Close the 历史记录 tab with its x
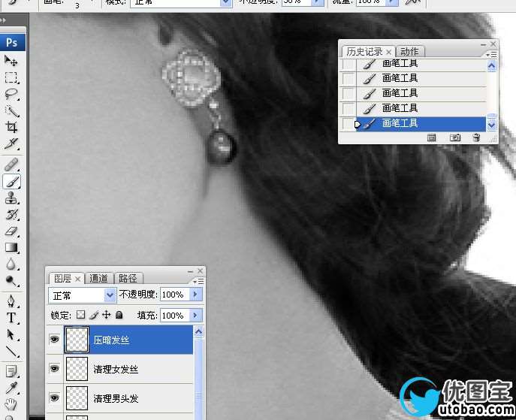The height and width of the screenshot is (420, 516). point(388,52)
